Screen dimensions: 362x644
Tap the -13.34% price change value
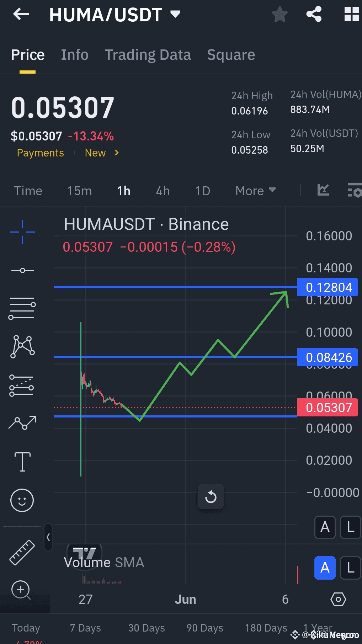click(91, 136)
